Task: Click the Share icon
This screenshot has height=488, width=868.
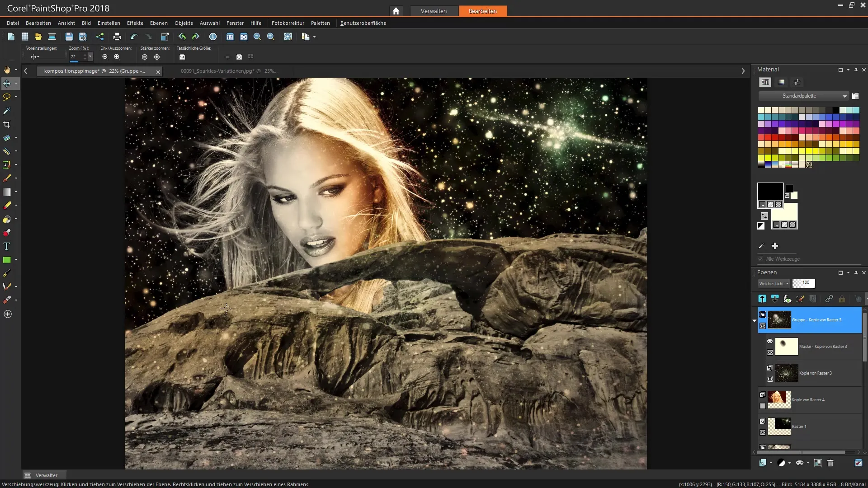Action: point(100,37)
